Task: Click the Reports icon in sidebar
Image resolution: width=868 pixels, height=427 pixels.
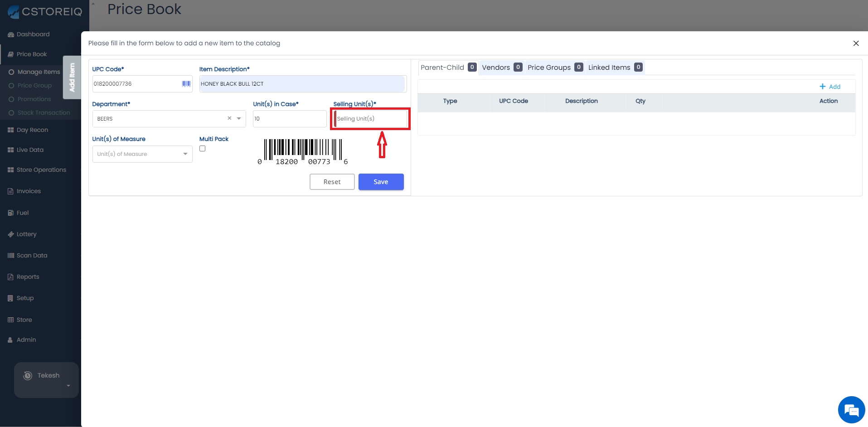Action: [x=10, y=277]
